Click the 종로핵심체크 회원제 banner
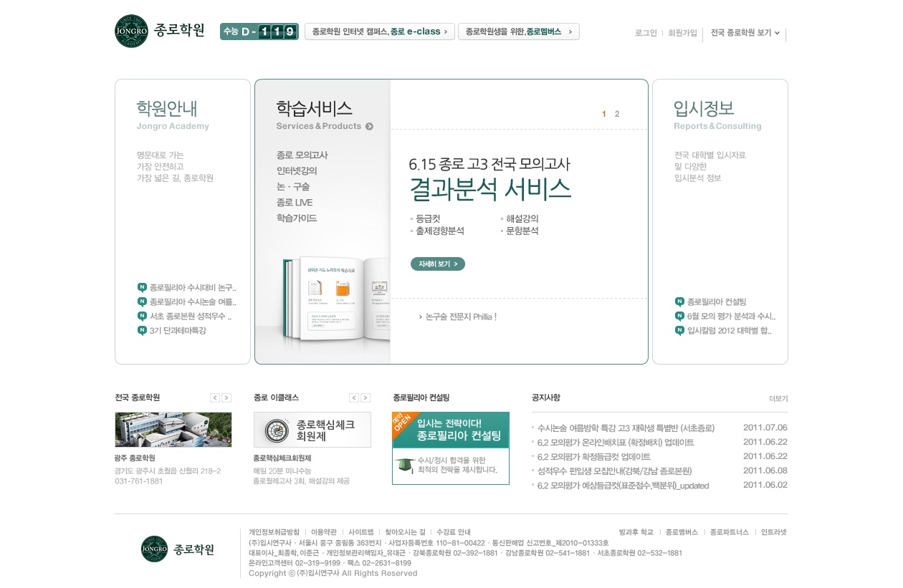Screen dimensions: 903x588 click(x=312, y=430)
